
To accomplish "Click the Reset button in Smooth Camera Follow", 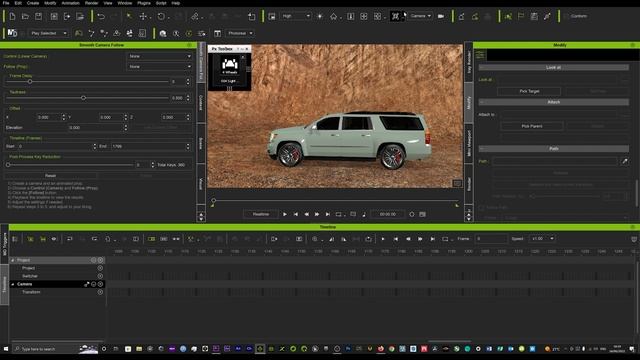I will (x=51, y=176).
